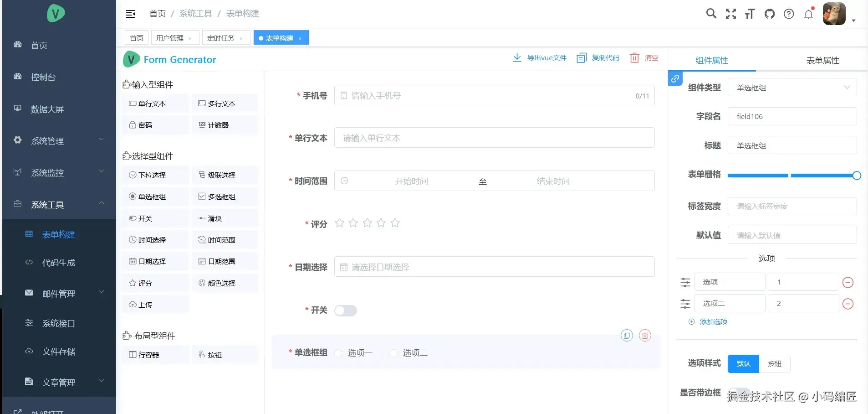Switch to the 定时任务 page tab
This screenshot has width=868, height=414.
click(226, 38)
